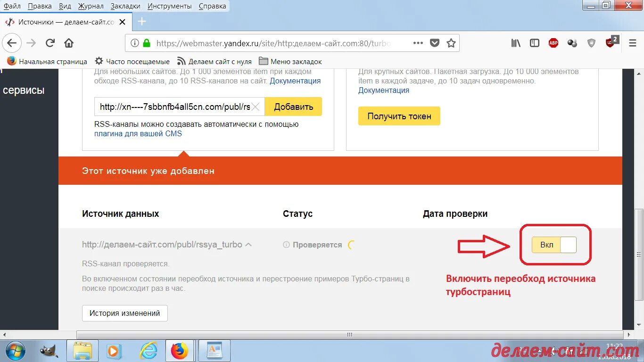644x362 pixels.
Task: Show site information via the info icon
Action: [135, 43]
